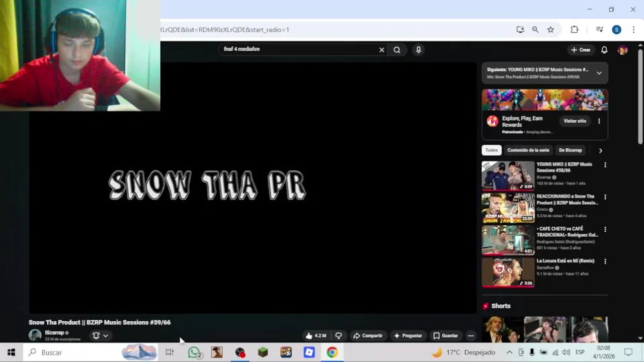The image size is (644, 362).
Task: Open Chrome profile S avatar
Action: click(x=616, y=30)
